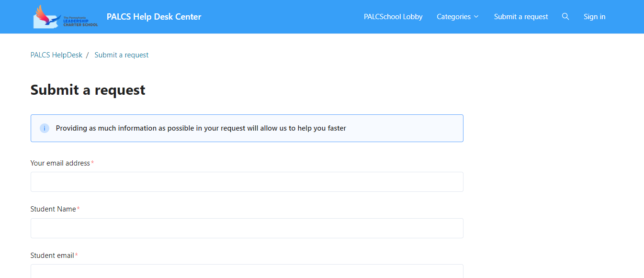Click the PALCS school logo
644x278 pixels.
[66, 17]
